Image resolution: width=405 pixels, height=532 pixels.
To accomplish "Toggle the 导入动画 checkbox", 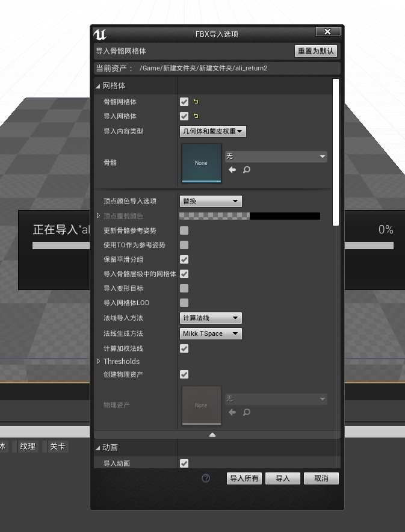I will 184,463.
